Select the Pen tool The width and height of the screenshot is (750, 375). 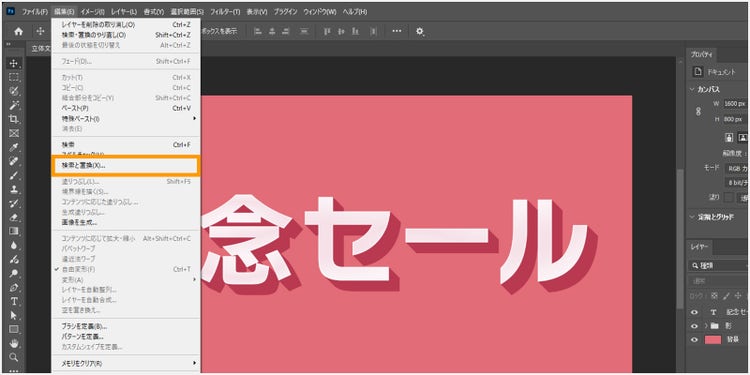(14, 287)
